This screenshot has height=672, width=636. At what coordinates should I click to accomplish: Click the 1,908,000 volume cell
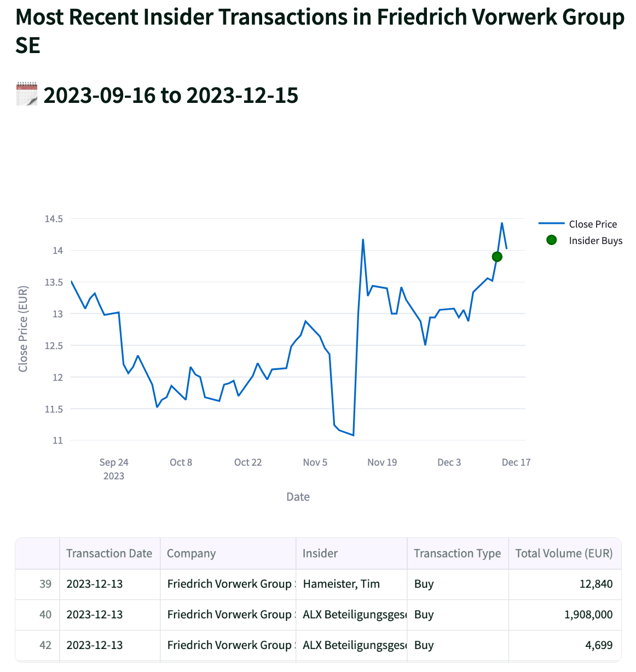[564, 615]
